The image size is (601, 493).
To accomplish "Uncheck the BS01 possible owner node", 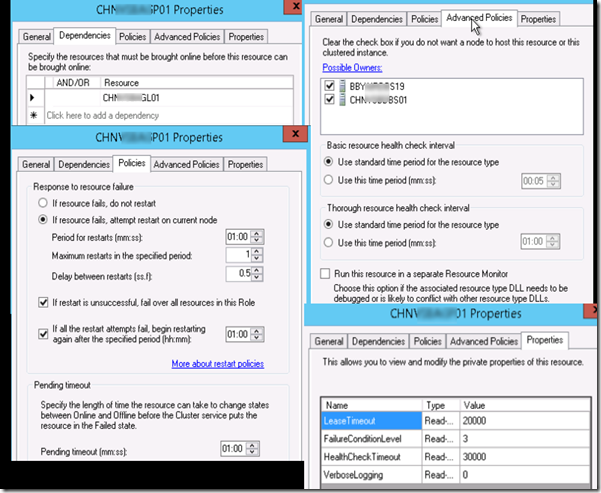I will coord(329,99).
